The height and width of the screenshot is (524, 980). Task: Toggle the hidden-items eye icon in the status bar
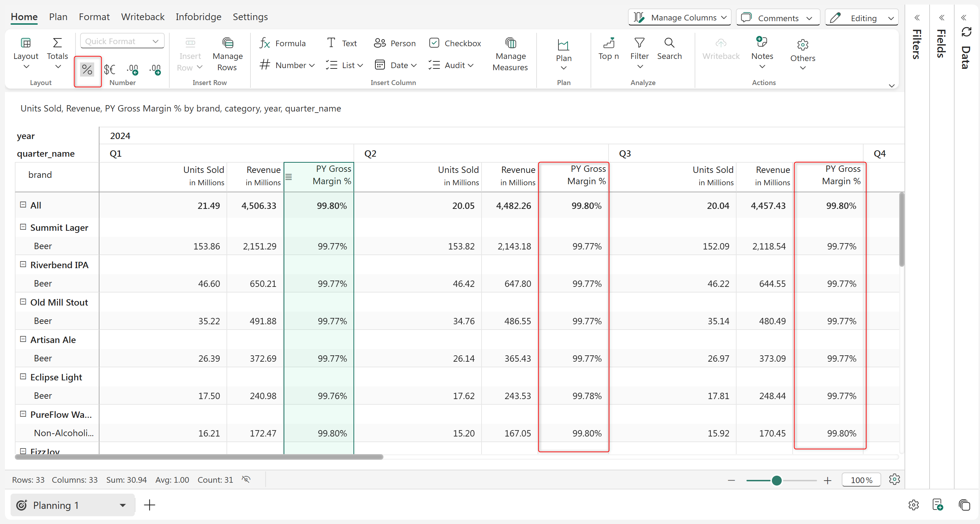246,480
